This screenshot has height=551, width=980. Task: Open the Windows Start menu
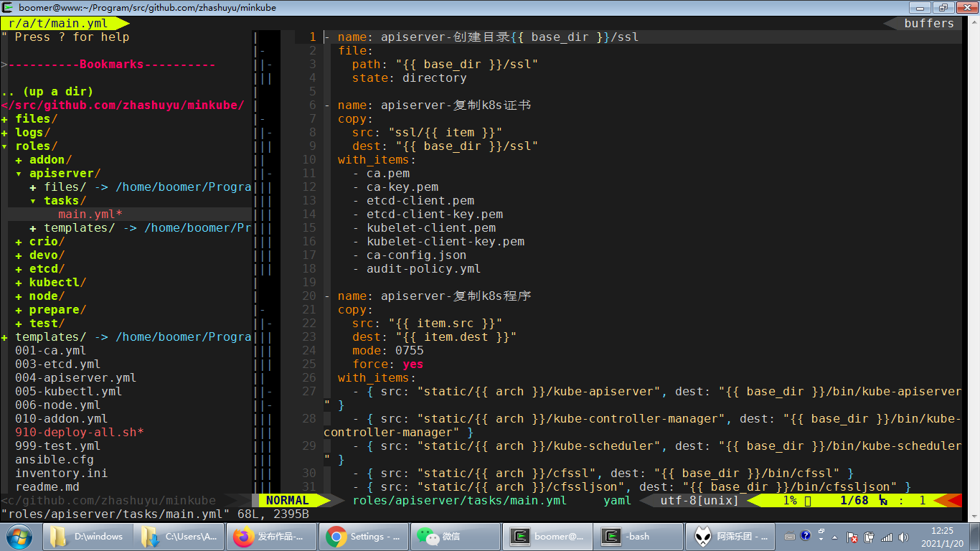point(19,536)
